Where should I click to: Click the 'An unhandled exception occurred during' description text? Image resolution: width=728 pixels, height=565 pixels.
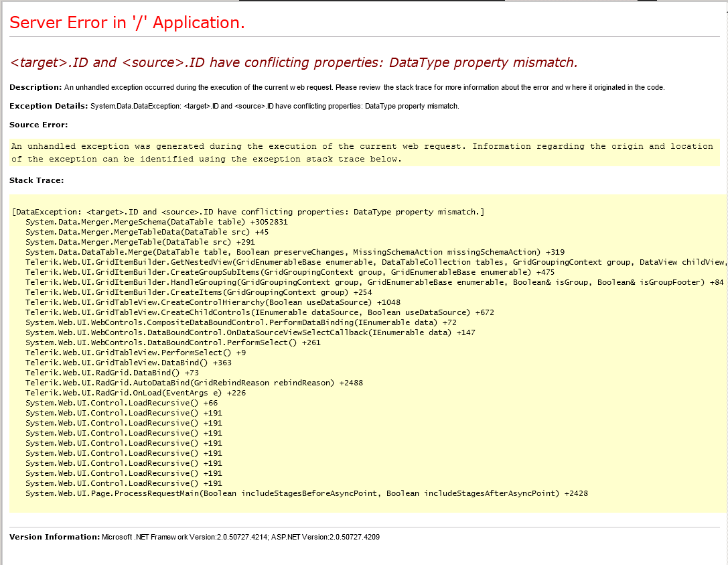click(x=364, y=87)
